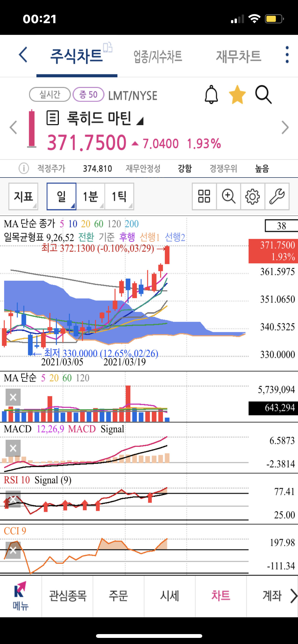
Task: Tap the 선행2 Ichimoku legend label
Action: point(175,237)
